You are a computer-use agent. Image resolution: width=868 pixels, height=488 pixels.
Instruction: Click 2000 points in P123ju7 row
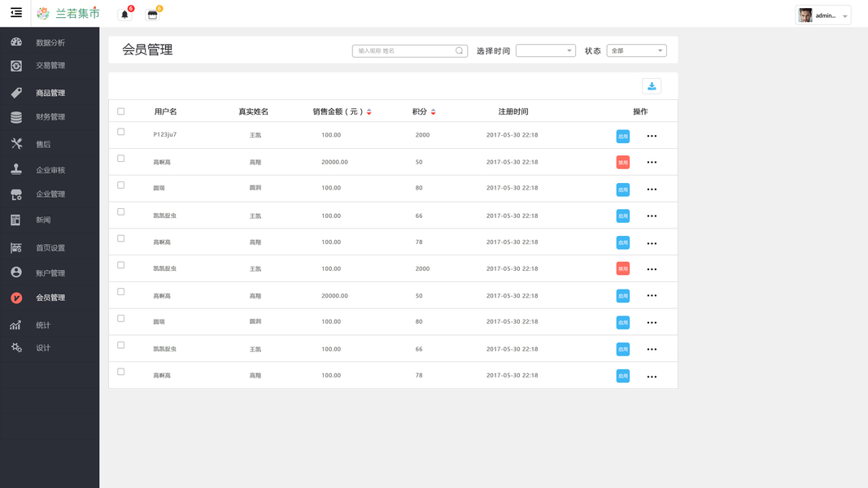coord(422,135)
